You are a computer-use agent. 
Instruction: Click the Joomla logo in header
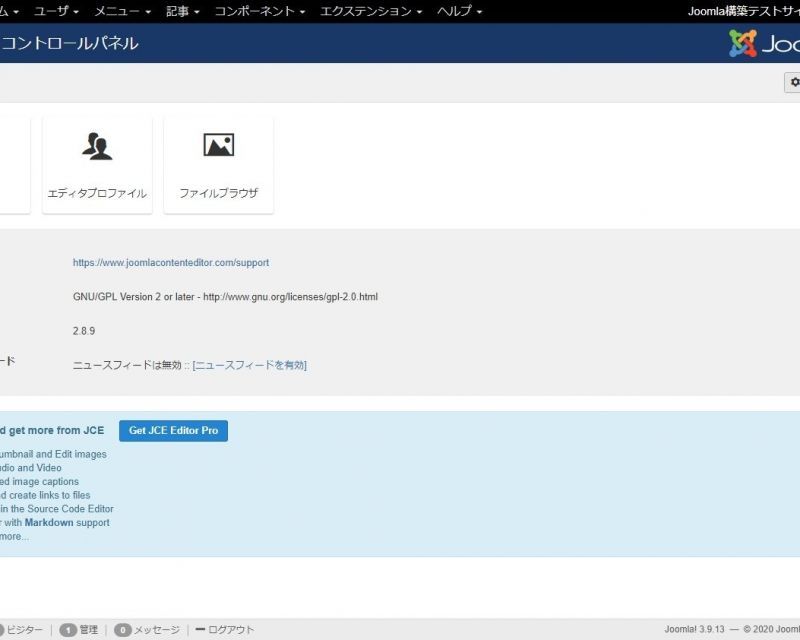coord(764,43)
